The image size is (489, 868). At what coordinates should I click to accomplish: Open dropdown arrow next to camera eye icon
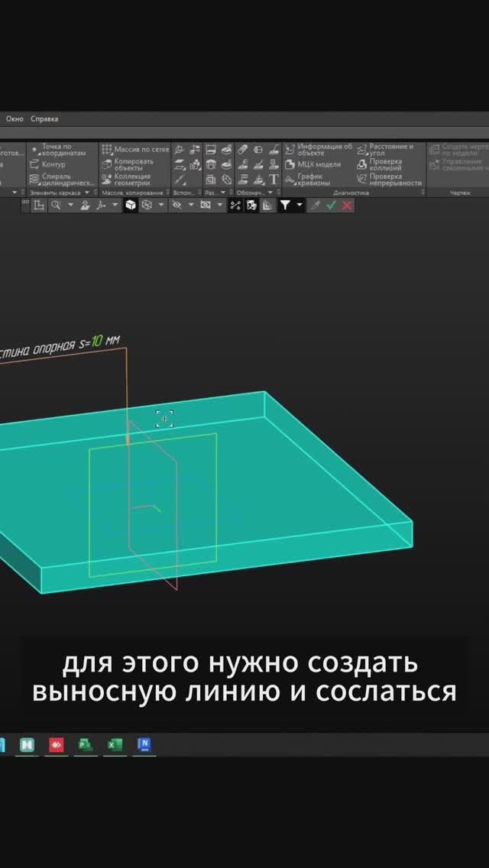coord(220,206)
